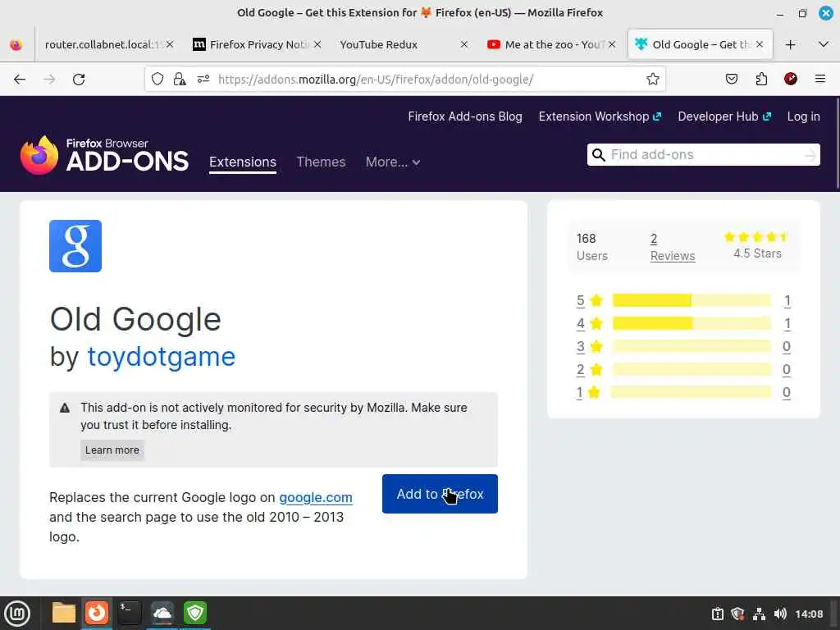Open Files manager from taskbar
The height and width of the screenshot is (630, 840).
pyautogui.click(x=64, y=613)
